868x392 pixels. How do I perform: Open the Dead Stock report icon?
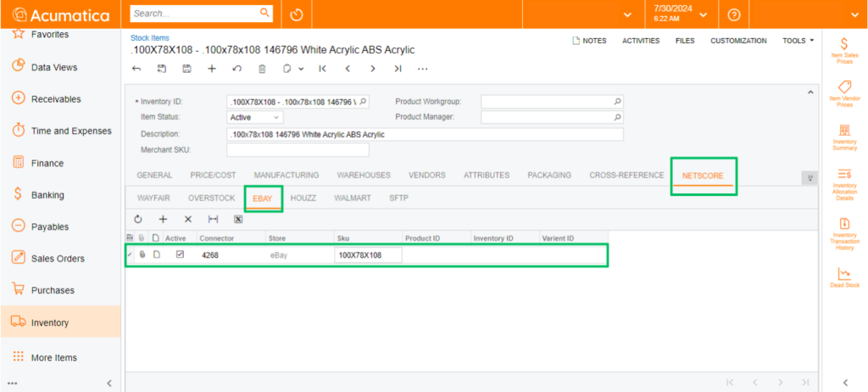tap(844, 277)
